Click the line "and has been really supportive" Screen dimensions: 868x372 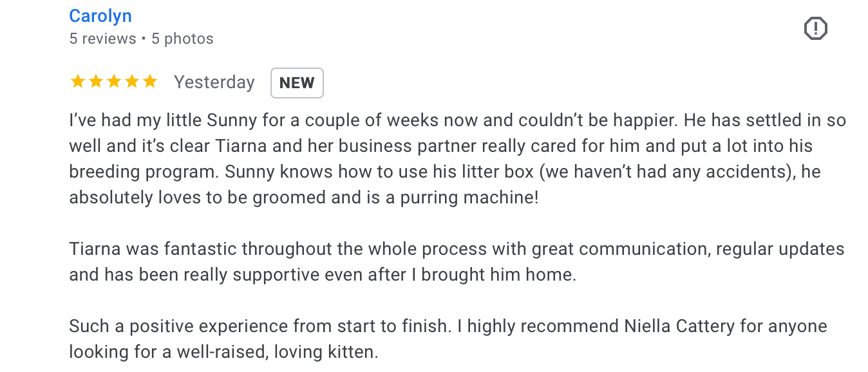322,275
